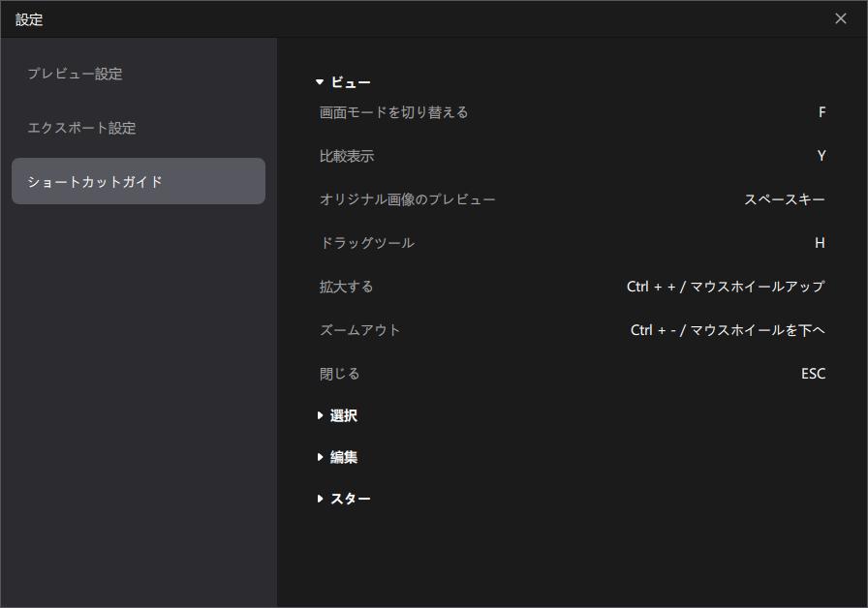
Task: Click the 設定 window title text
Action: [x=29, y=19]
